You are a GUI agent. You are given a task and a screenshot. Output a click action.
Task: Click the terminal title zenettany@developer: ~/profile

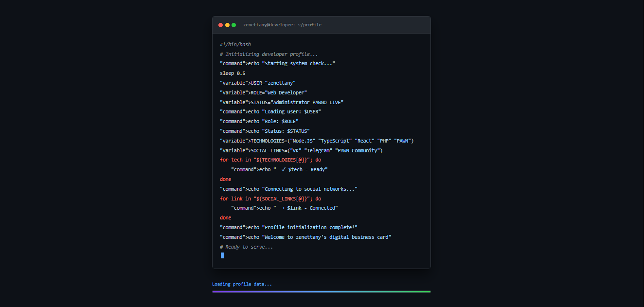point(282,25)
